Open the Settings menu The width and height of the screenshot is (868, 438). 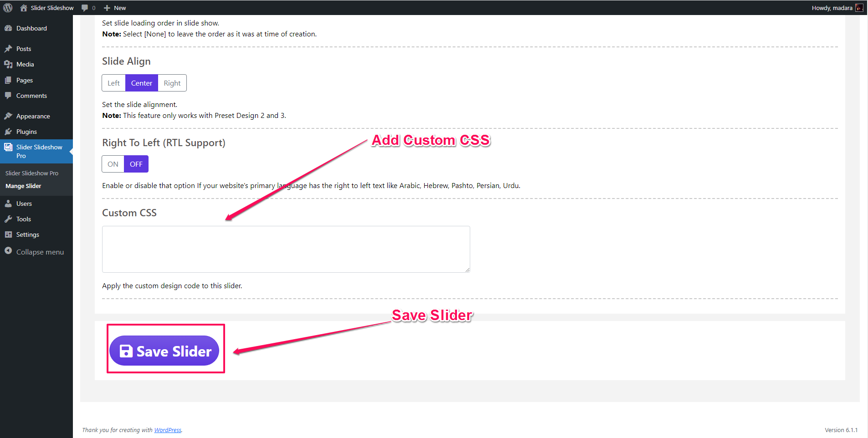[36, 234]
